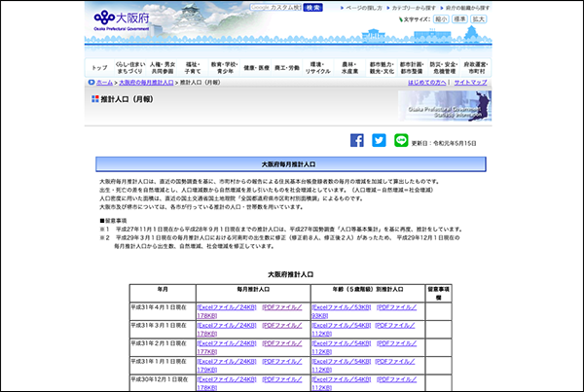Click the Osaka statistics banner image
This screenshot has width=584, height=392.
click(x=454, y=107)
